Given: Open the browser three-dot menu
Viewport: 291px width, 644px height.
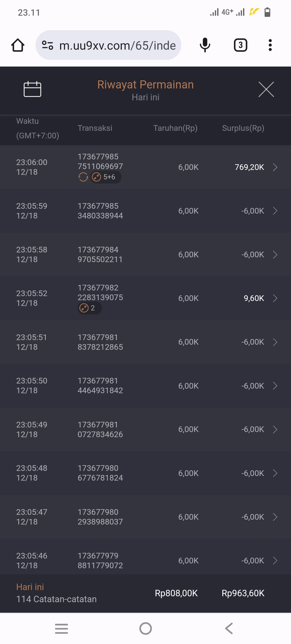Looking at the screenshot, I should 270,45.
